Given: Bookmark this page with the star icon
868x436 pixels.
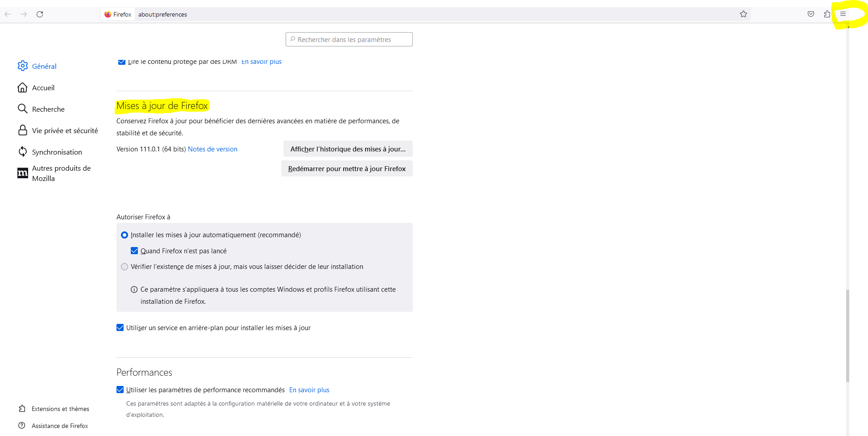Looking at the screenshot, I should coord(743,14).
